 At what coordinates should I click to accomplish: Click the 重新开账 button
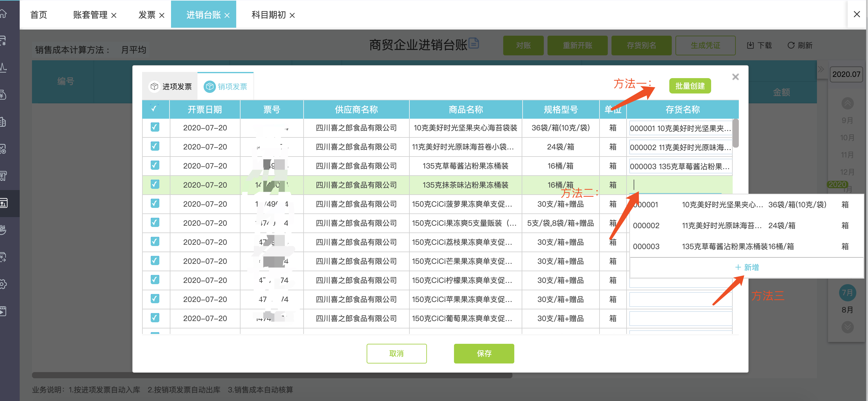click(578, 46)
